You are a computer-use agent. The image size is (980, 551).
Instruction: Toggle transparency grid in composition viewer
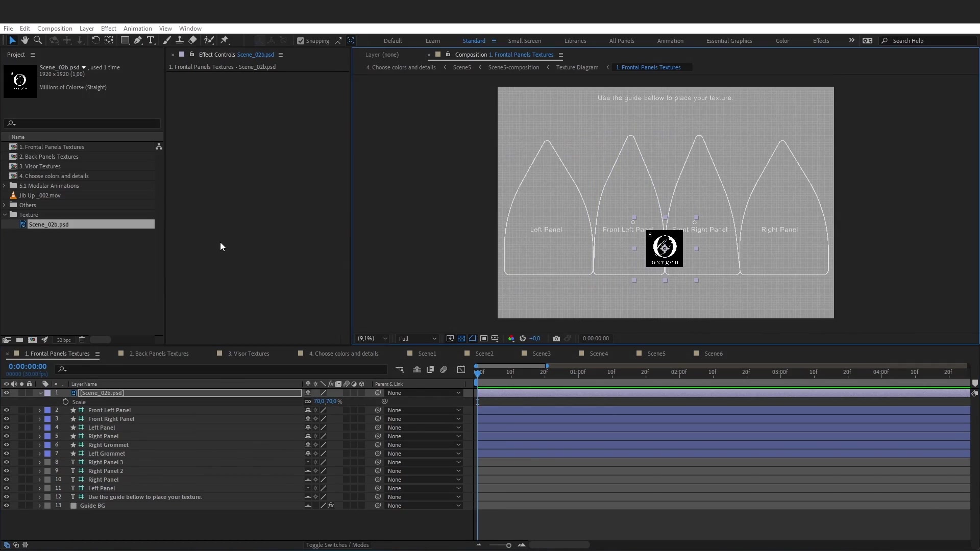(x=461, y=338)
